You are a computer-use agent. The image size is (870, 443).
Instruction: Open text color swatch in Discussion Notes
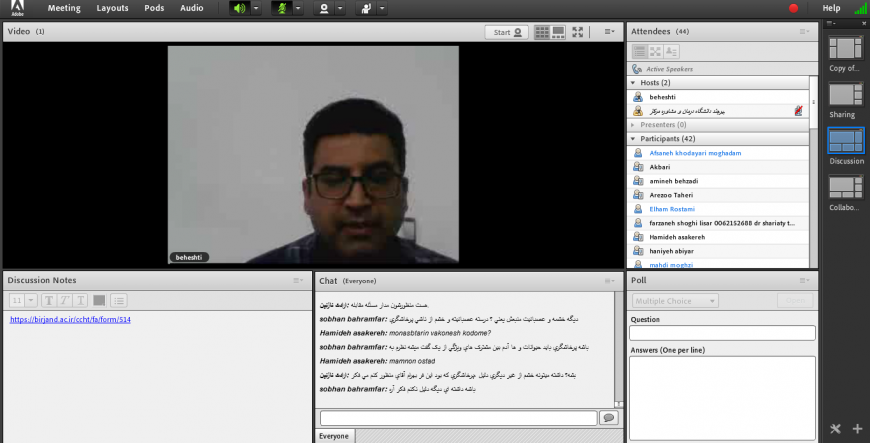pos(99,300)
